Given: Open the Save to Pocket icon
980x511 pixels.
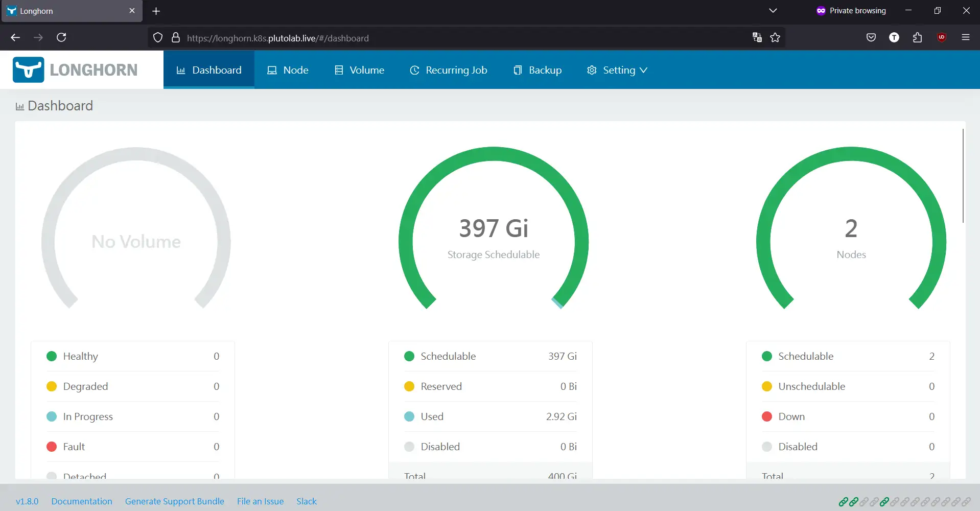Looking at the screenshot, I should pos(871,37).
